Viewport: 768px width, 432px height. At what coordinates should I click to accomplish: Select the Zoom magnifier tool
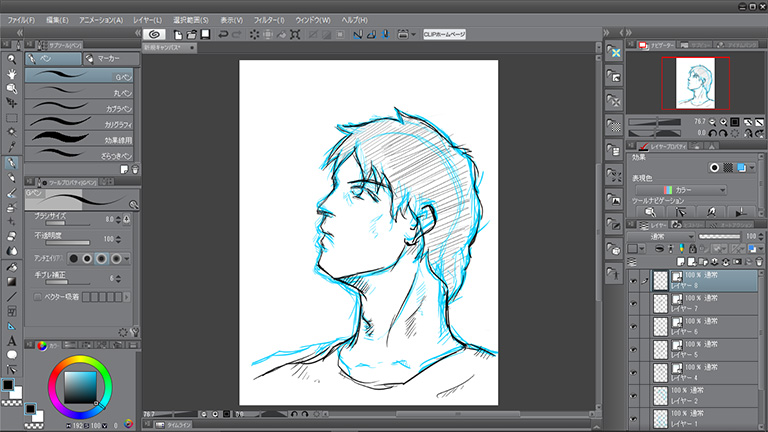(x=11, y=57)
